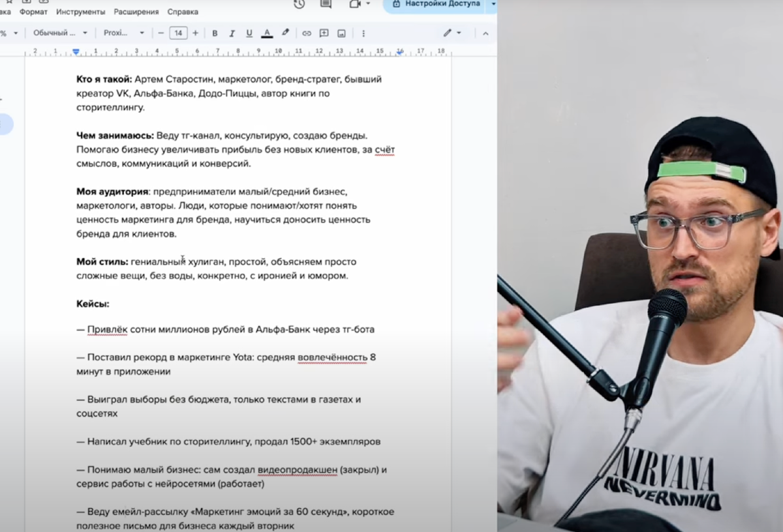
Task: Toggle italic formatting
Action: pos(232,33)
